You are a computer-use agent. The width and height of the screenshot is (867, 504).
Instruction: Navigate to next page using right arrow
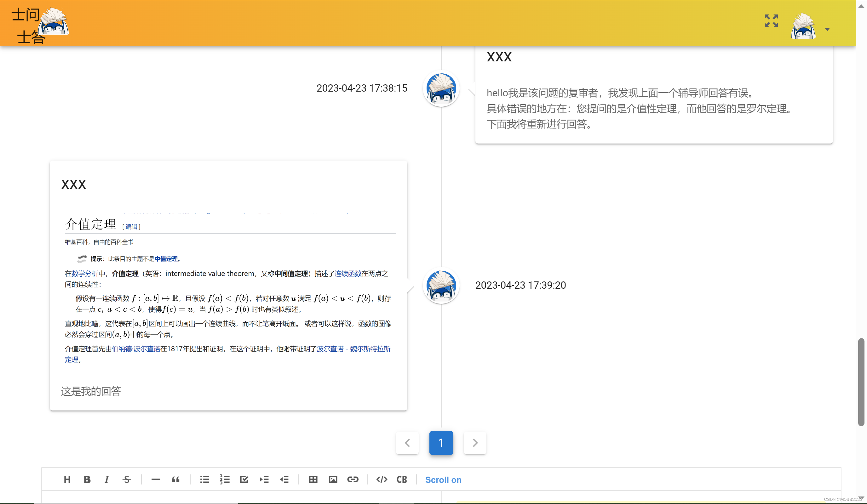coord(474,443)
